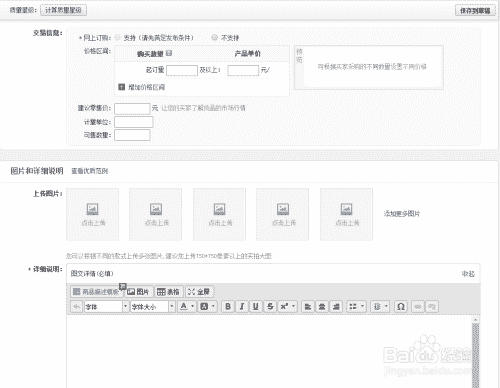Toggle strikethrough formatting
The image size is (500, 388).
point(270,306)
